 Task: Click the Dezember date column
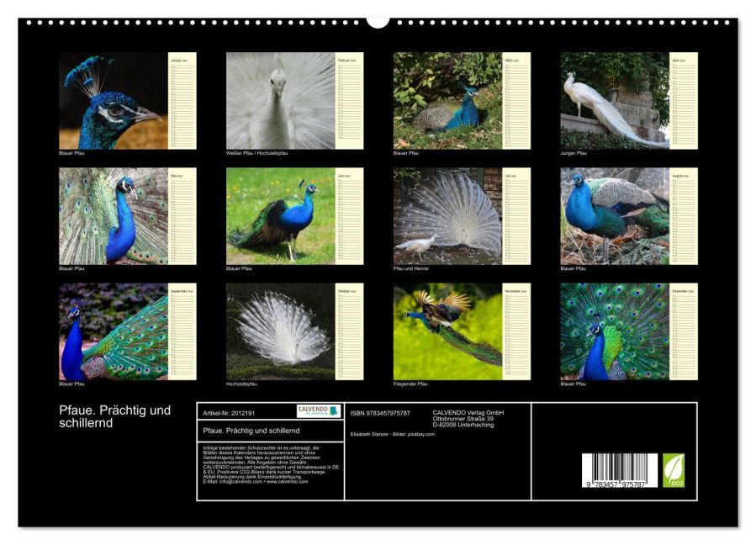(x=684, y=332)
